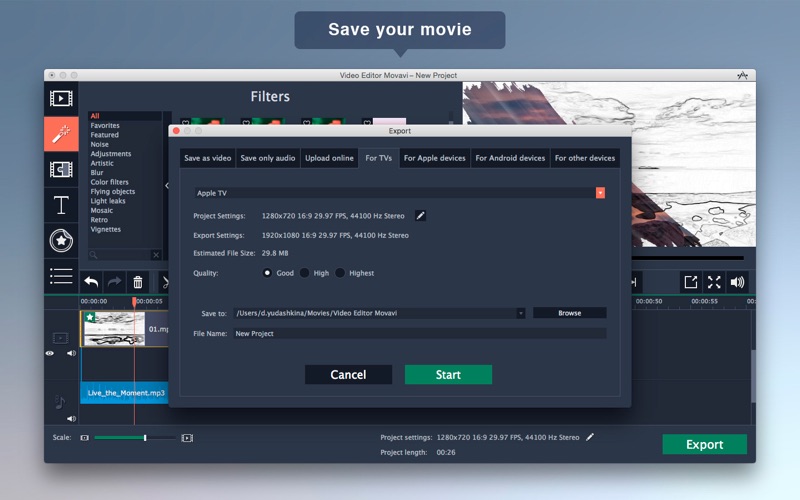Viewport: 800px width, 500px height.
Task: Open the Transitions panel icon
Action: 61,169
